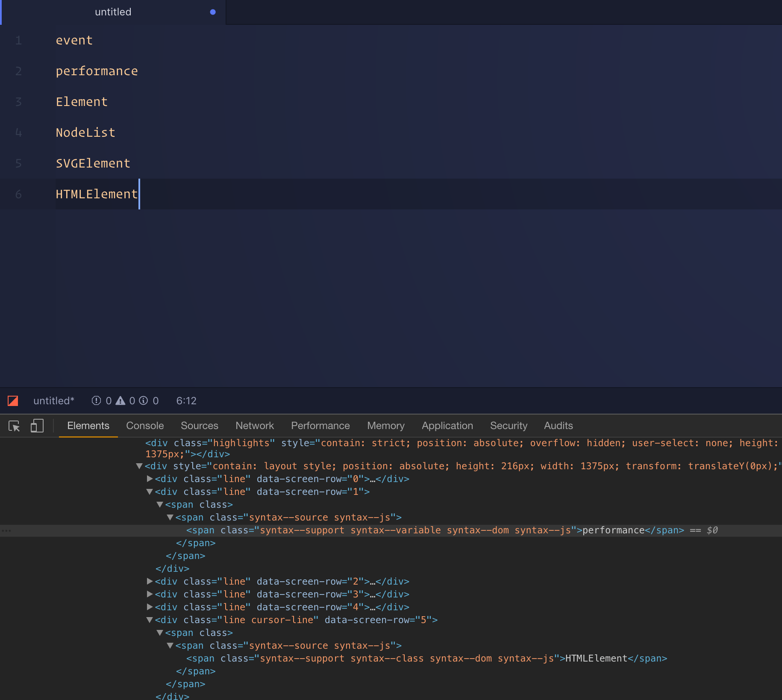Collapse the cursor-line data-screen-row="5" div
The width and height of the screenshot is (782, 700).
pos(150,620)
